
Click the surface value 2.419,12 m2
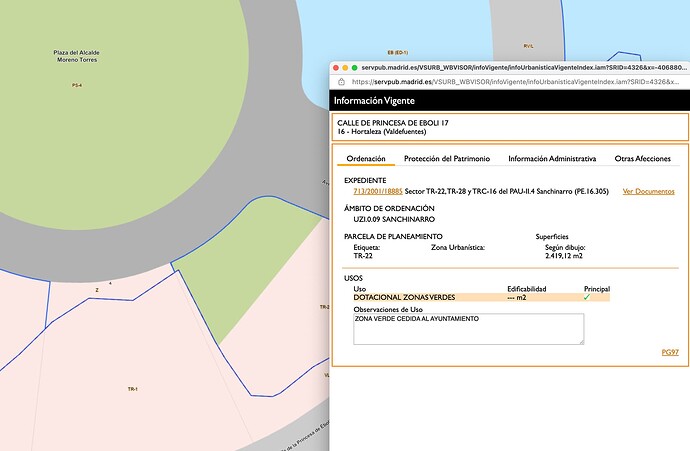pos(564,256)
